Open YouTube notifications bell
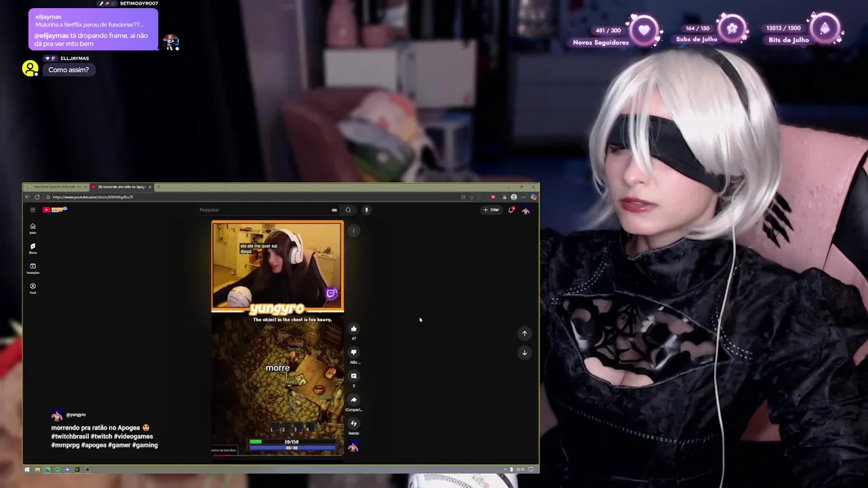868x488 pixels. click(x=511, y=209)
